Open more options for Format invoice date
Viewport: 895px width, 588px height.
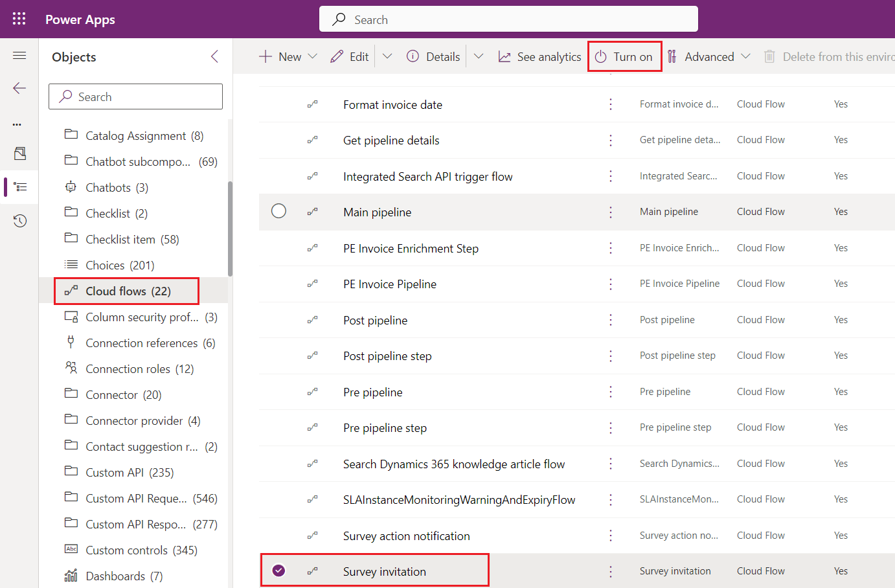click(x=611, y=104)
